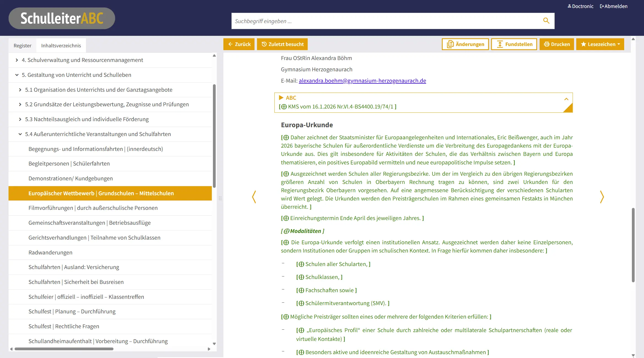The width and height of the screenshot is (644, 358).
Task: Click change marker before 'Europäisches Profil'
Action: (301, 330)
